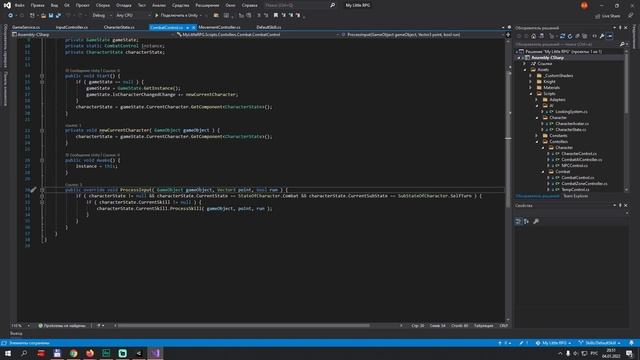Click the no issues found indicator
640x360 pixels.
62,326
